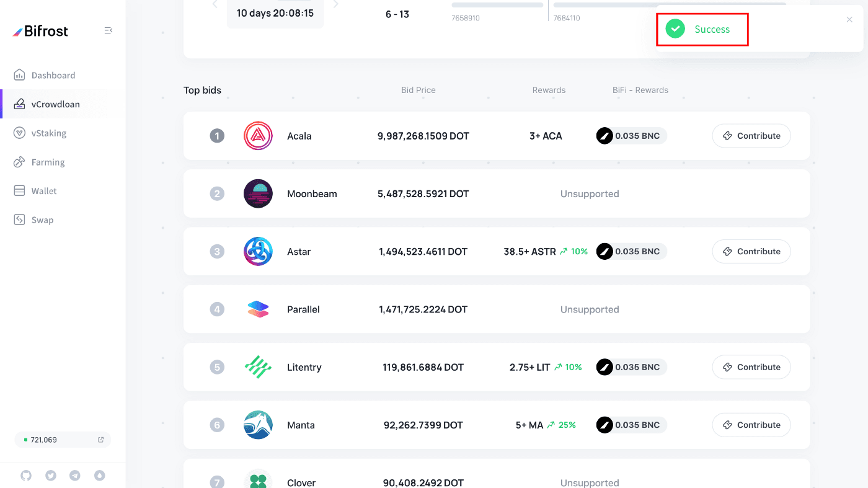868x488 pixels.
Task: Dismiss the Success notification
Action: [x=849, y=20]
